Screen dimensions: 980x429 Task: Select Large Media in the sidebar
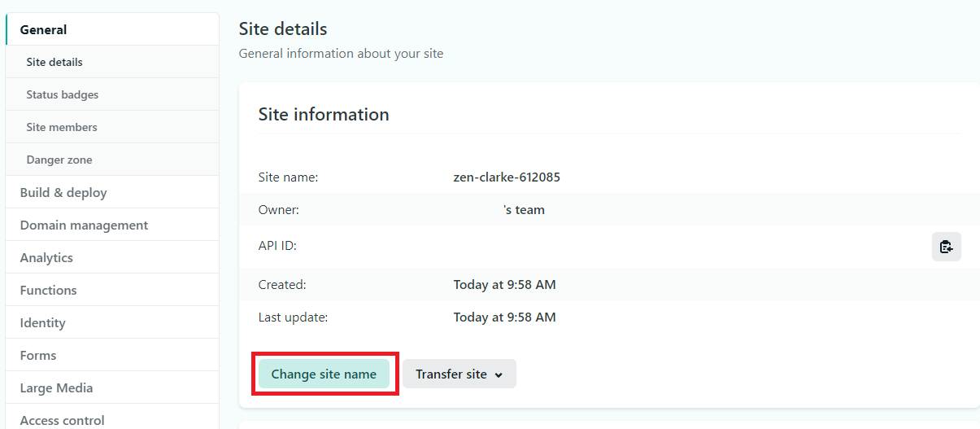[x=112, y=387]
